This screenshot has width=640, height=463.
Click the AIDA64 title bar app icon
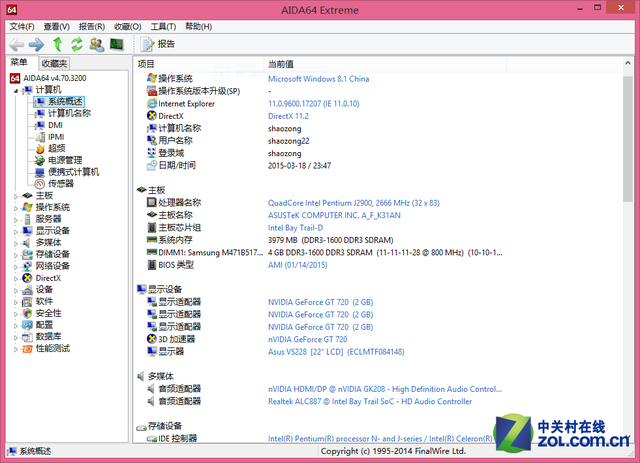[12, 10]
